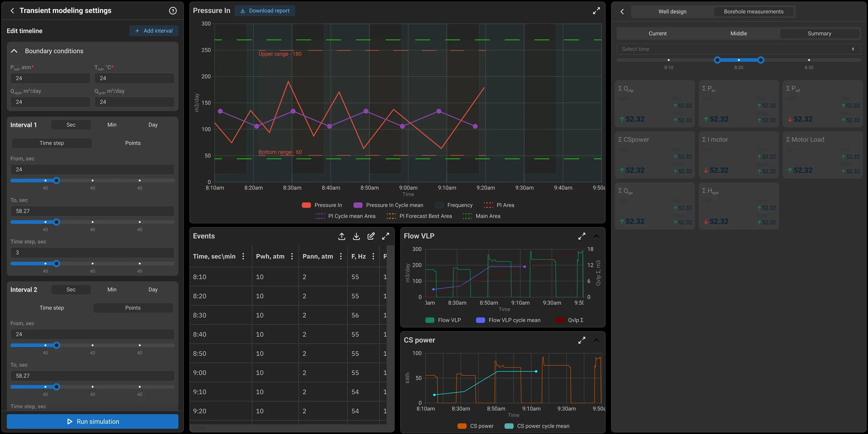Image resolution: width=868 pixels, height=434 pixels.
Task: Click the Events upload icon
Action: point(342,236)
